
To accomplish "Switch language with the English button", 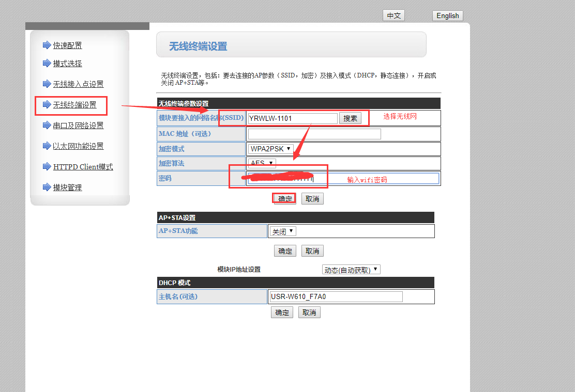I will [x=447, y=15].
